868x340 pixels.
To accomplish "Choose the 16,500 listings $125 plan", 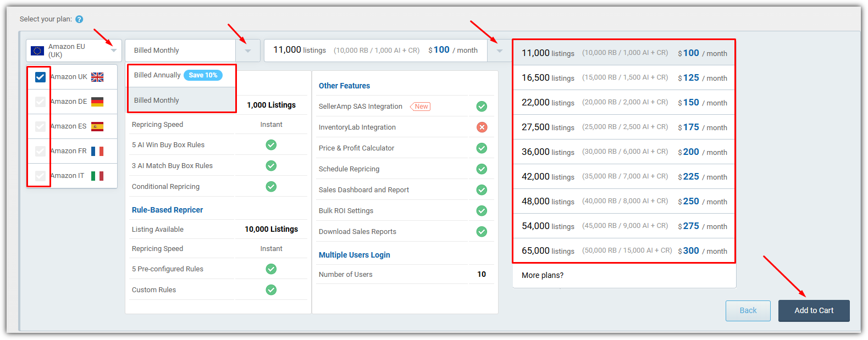I will (x=624, y=78).
